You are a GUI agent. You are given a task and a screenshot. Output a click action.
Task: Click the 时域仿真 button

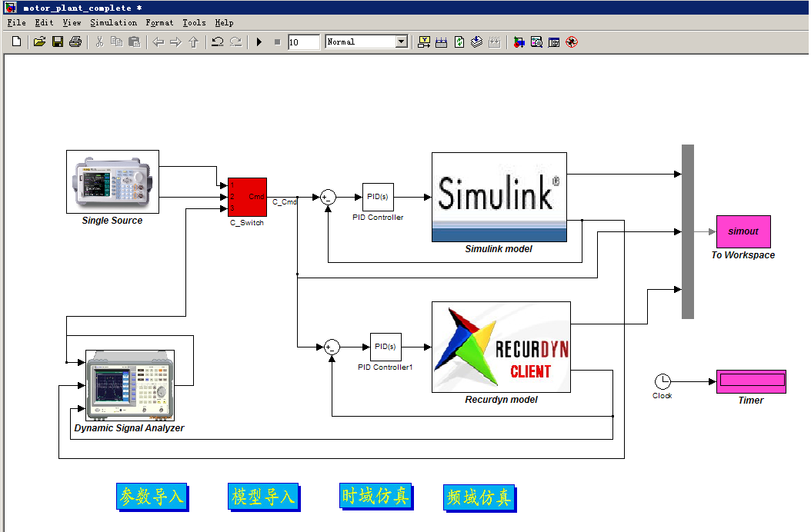tap(375, 496)
